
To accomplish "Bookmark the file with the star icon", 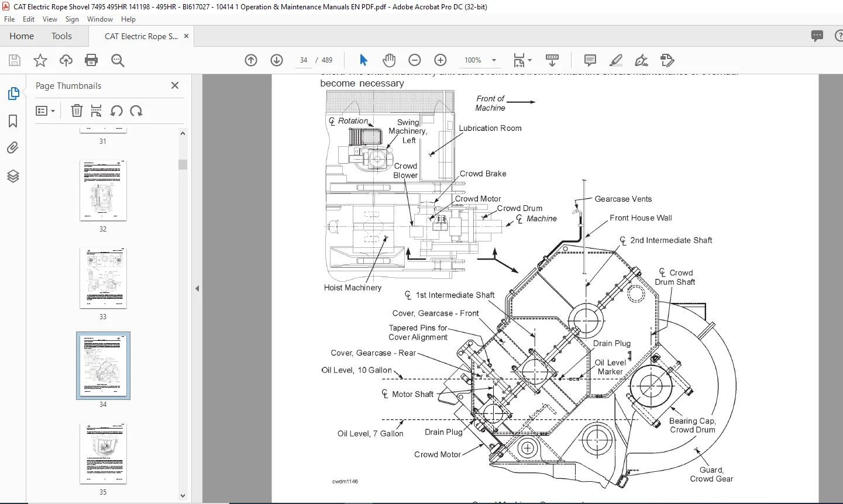I will coord(40,60).
